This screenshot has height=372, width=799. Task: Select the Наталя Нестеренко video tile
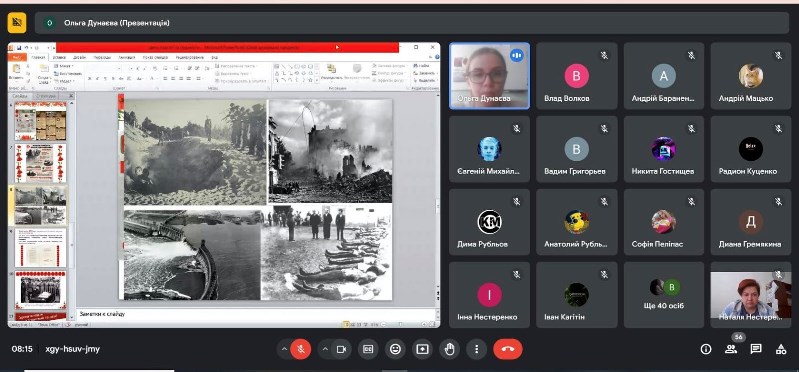pyautogui.click(x=751, y=295)
